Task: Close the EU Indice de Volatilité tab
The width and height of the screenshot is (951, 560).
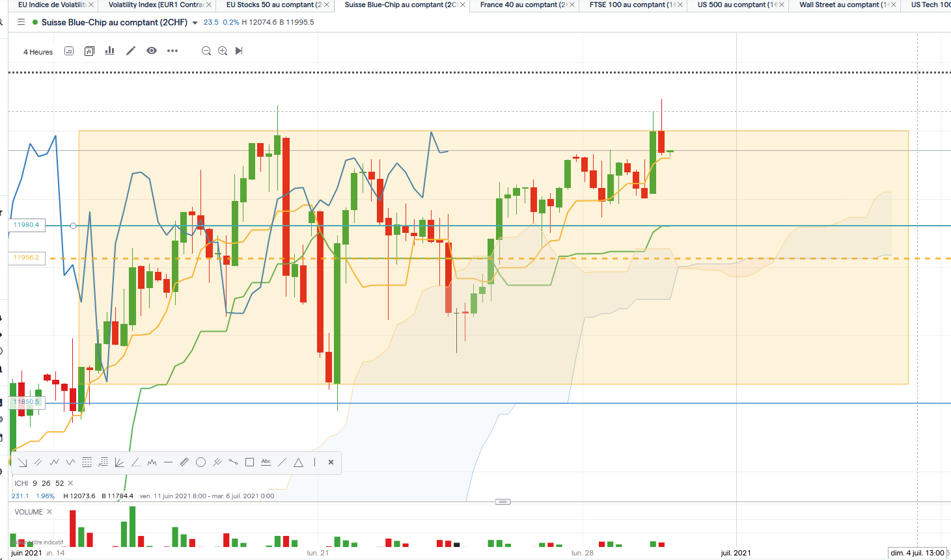Action: click(x=90, y=5)
